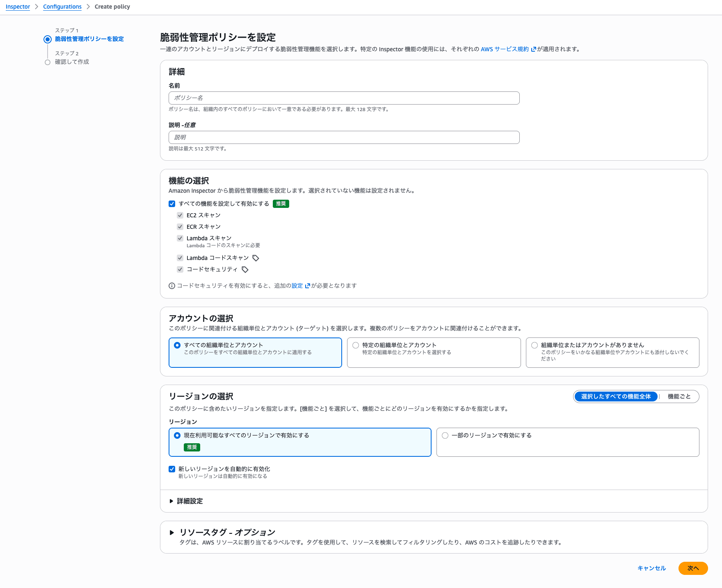Focus the ポリシー名 name input field
Image resolution: width=722 pixels, height=588 pixels.
click(344, 98)
